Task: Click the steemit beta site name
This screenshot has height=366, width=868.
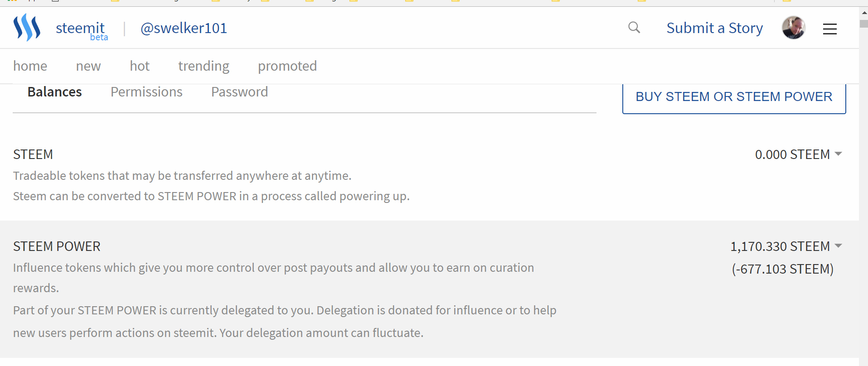Action: [81, 29]
